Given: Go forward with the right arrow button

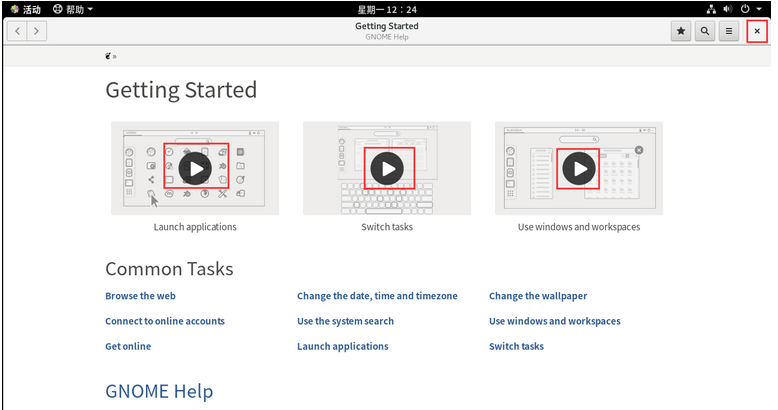Looking at the screenshot, I should pyautogui.click(x=36, y=31).
